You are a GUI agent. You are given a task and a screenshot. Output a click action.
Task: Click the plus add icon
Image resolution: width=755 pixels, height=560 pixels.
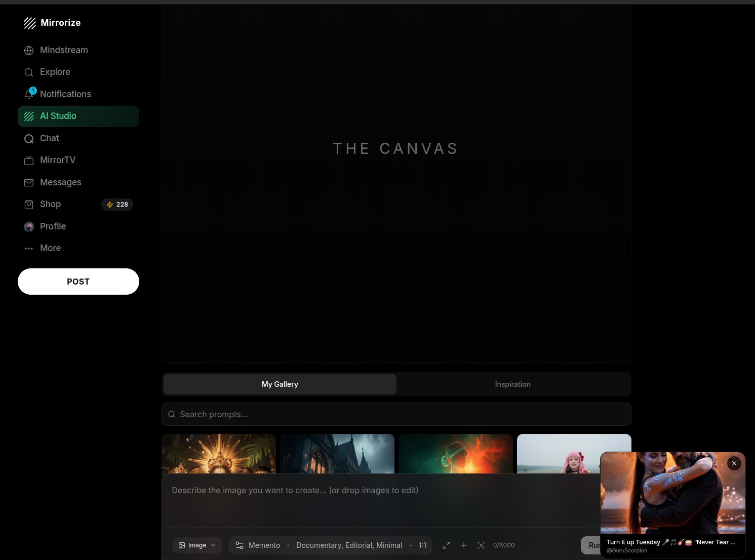point(464,545)
